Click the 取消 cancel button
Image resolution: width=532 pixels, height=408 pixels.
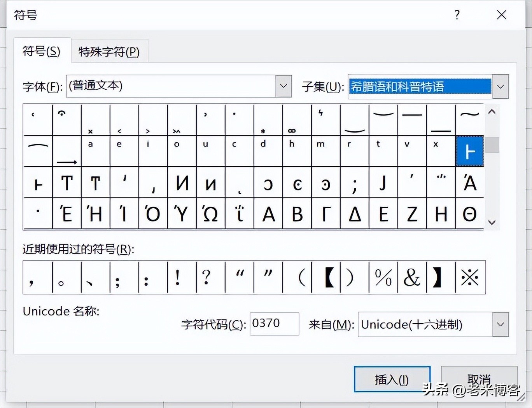tap(479, 379)
